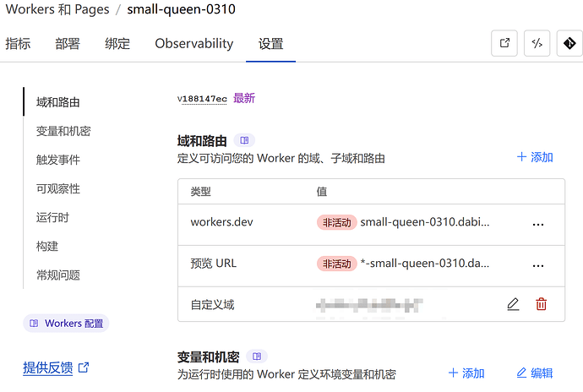The image size is (583, 392).
Task: Open the Workers 配置 badge
Action: (66, 323)
